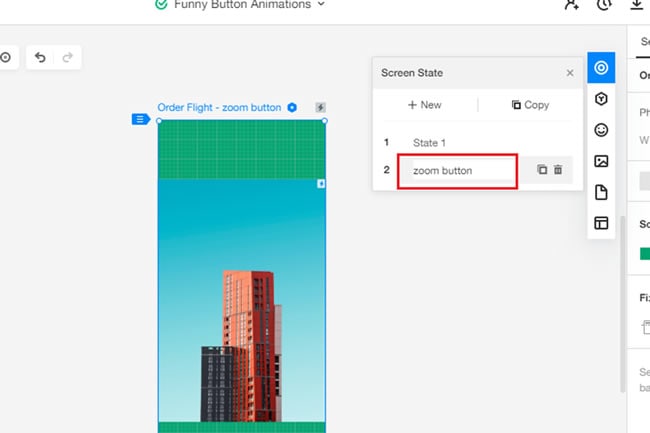The width and height of the screenshot is (650, 433).
Task: Open the components hexagon icon
Action: 601,99
